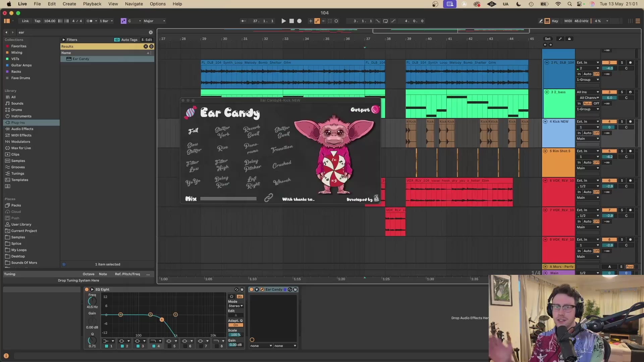Viewport: 644px width, 362px height.
Task: Toggle the Ear Candy device activator
Action: tap(251, 289)
